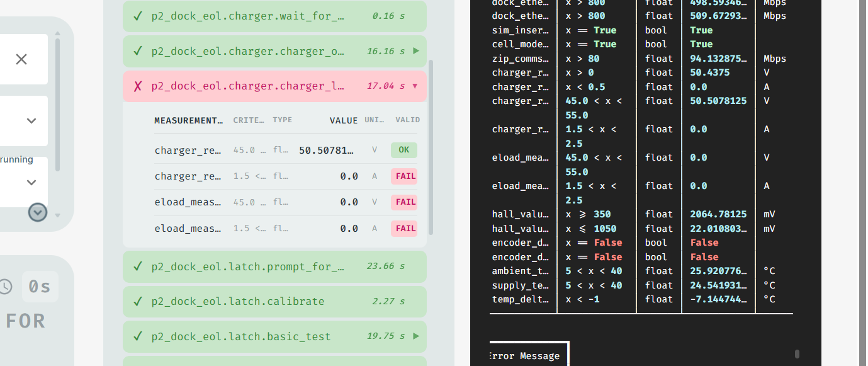Click the sim_inser… row name in the terminal
The image size is (868, 366).
520,30
